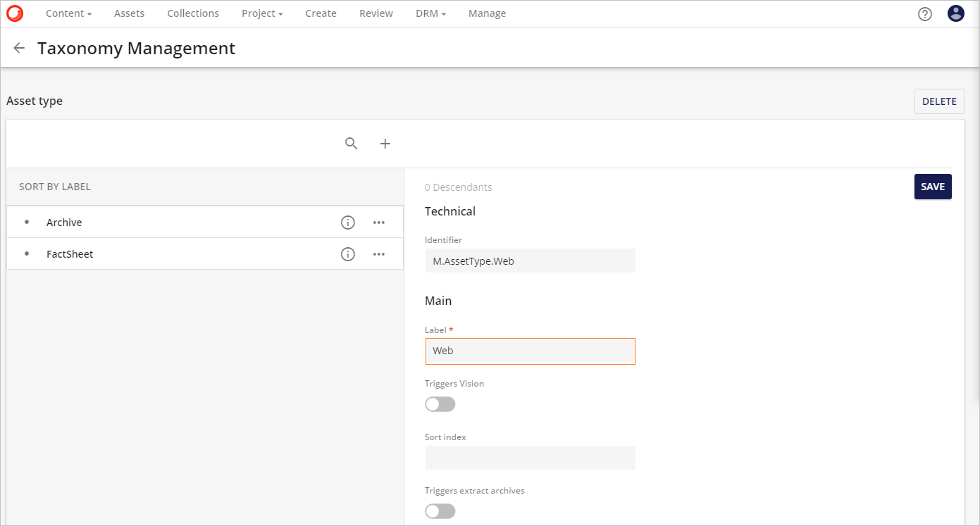980x526 pixels.
Task: Open the user profile avatar
Action: pos(955,13)
